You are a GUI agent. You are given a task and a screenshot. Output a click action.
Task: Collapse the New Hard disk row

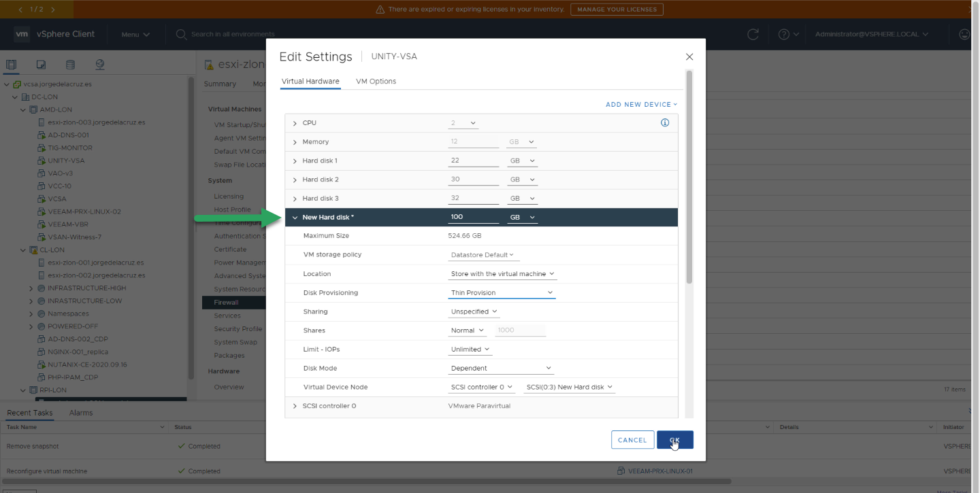click(x=295, y=218)
